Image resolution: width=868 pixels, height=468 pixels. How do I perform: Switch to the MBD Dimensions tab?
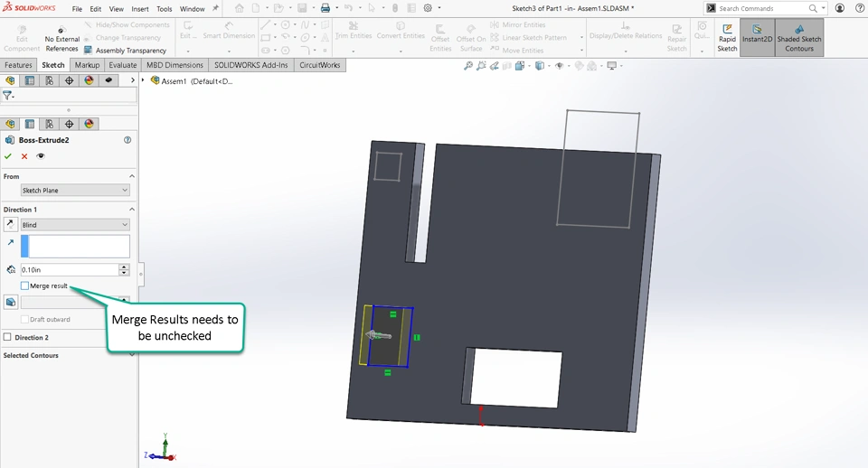(175, 65)
